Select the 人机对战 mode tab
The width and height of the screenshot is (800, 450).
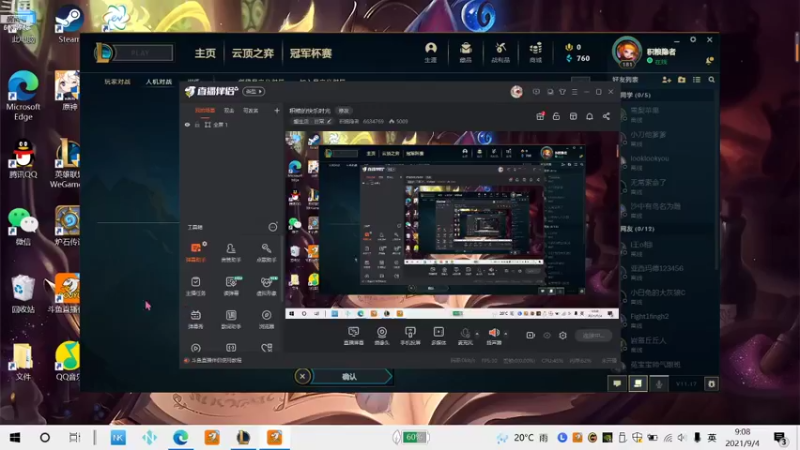click(x=159, y=82)
